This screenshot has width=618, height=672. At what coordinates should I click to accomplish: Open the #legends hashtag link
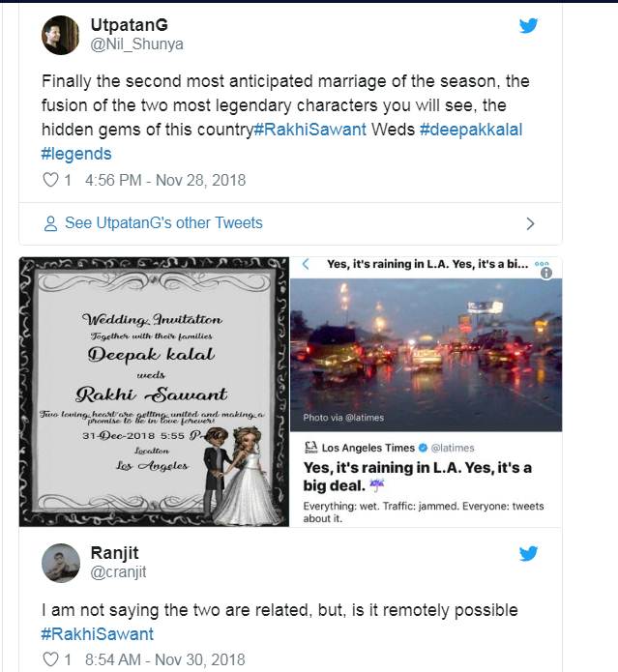coord(76,154)
